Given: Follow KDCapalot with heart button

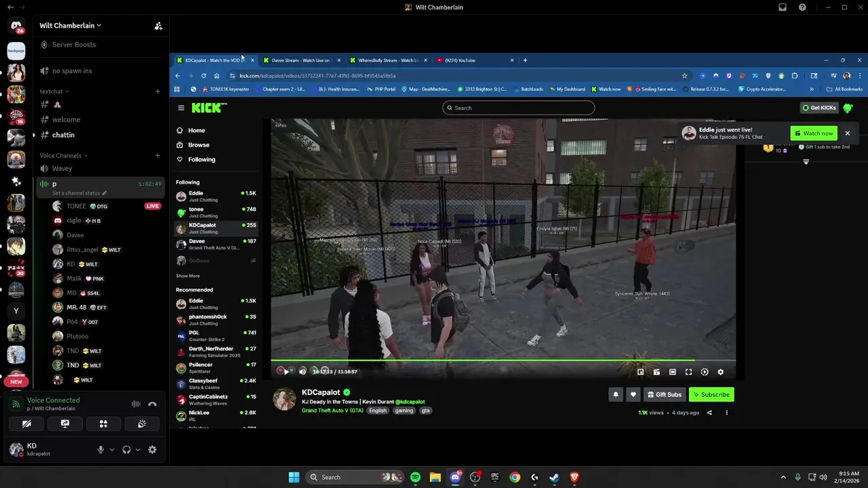Looking at the screenshot, I should pyautogui.click(x=633, y=394).
